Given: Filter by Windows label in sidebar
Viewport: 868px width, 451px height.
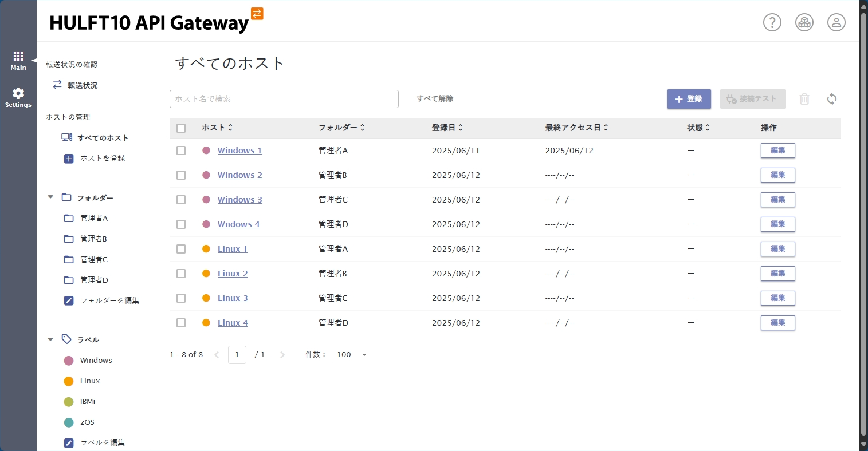Looking at the screenshot, I should 96,361.
